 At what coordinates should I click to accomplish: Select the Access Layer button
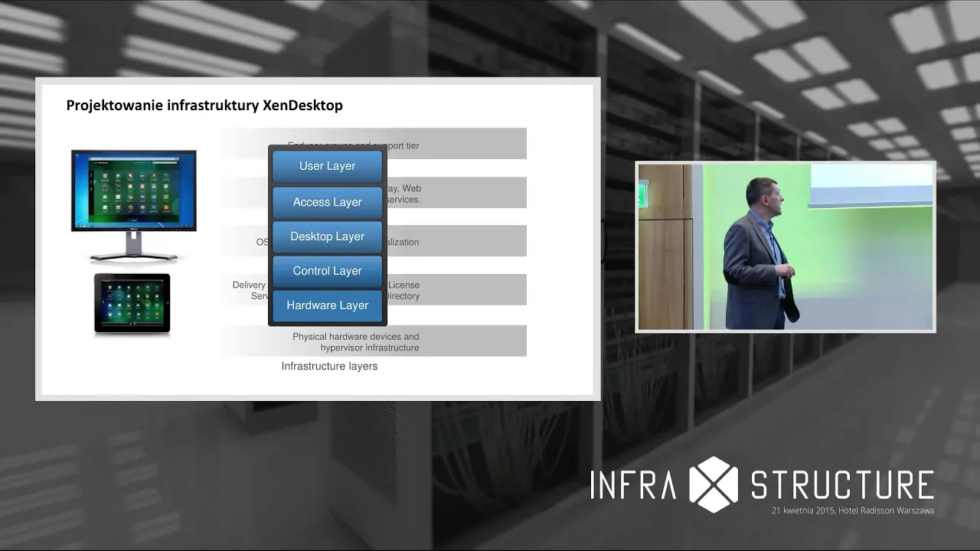point(327,202)
